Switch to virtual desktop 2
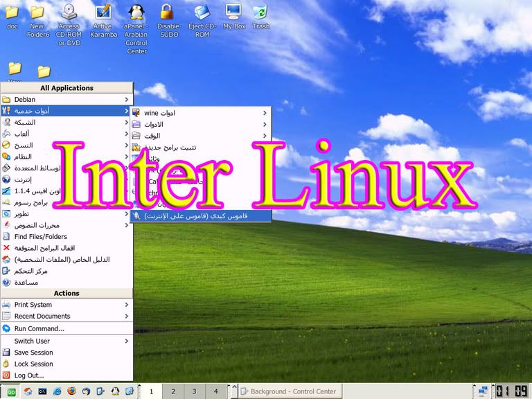The height and width of the screenshot is (399, 532). (172, 391)
